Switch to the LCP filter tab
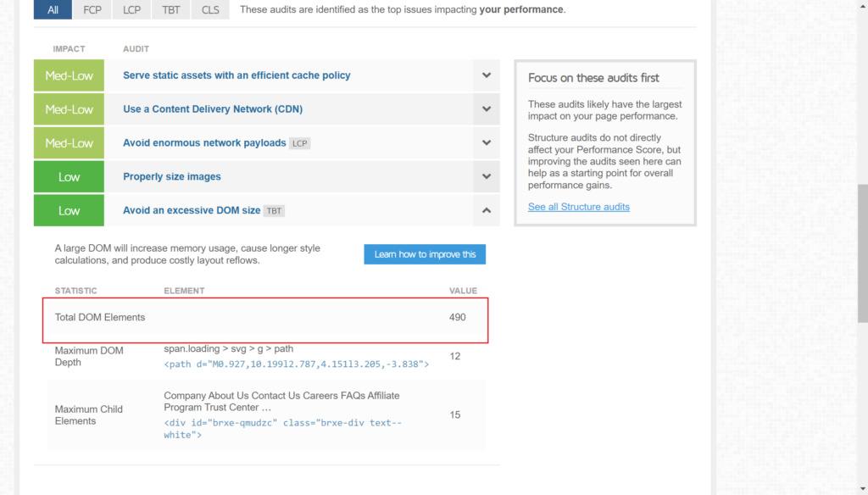Viewport: 868px width, 495px height. point(131,10)
